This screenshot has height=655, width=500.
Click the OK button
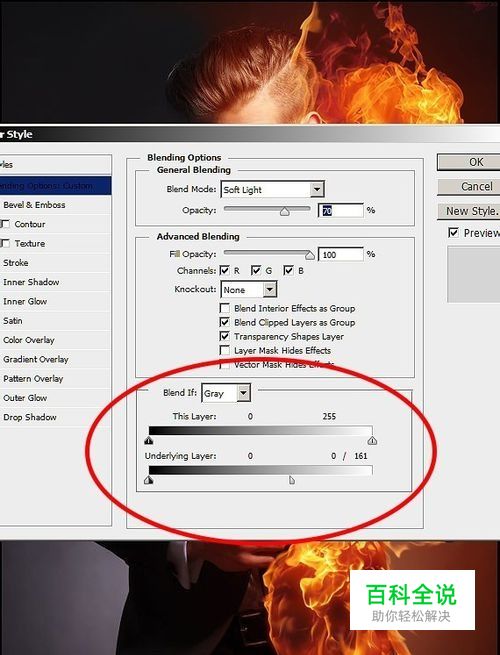tap(468, 162)
